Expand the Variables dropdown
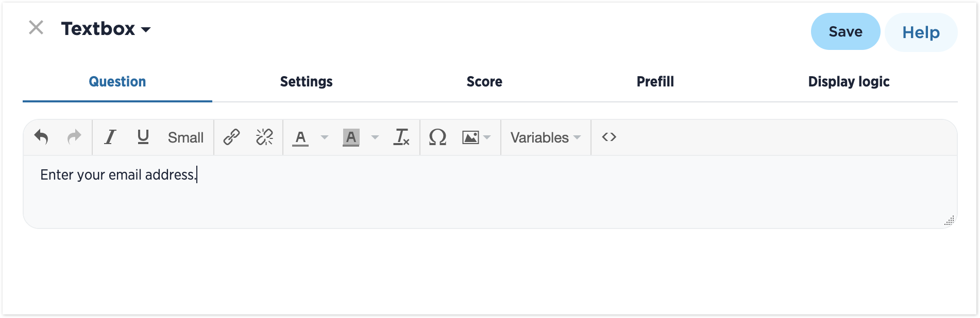This screenshot has width=980, height=318. tap(545, 137)
